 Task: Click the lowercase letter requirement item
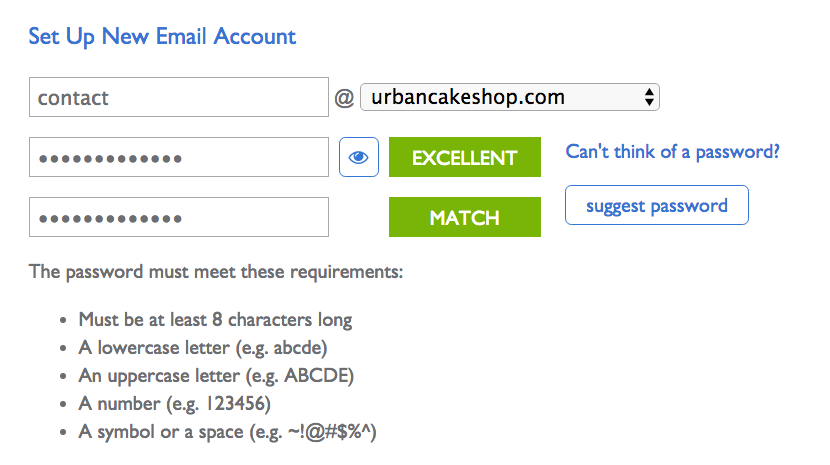(203, 348)
